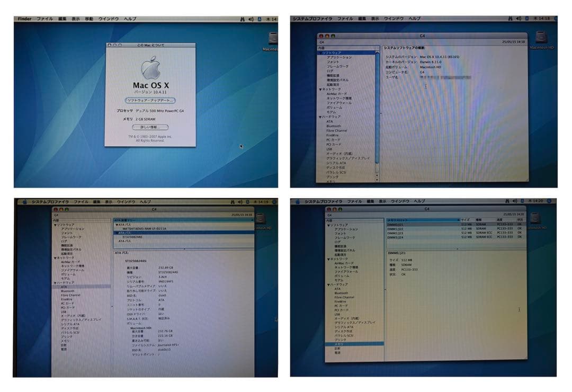
Task: Click the volume speaker icon in menu bar
Action: point(251,16)
